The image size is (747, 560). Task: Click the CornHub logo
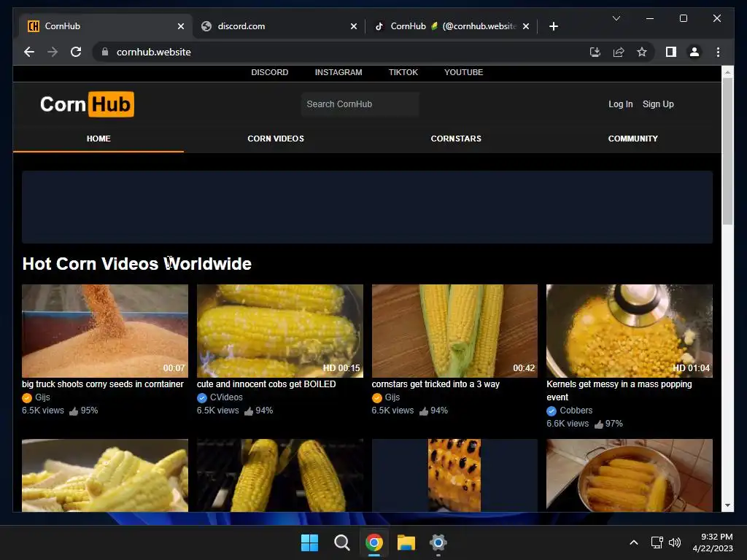[x=88, y=104]
